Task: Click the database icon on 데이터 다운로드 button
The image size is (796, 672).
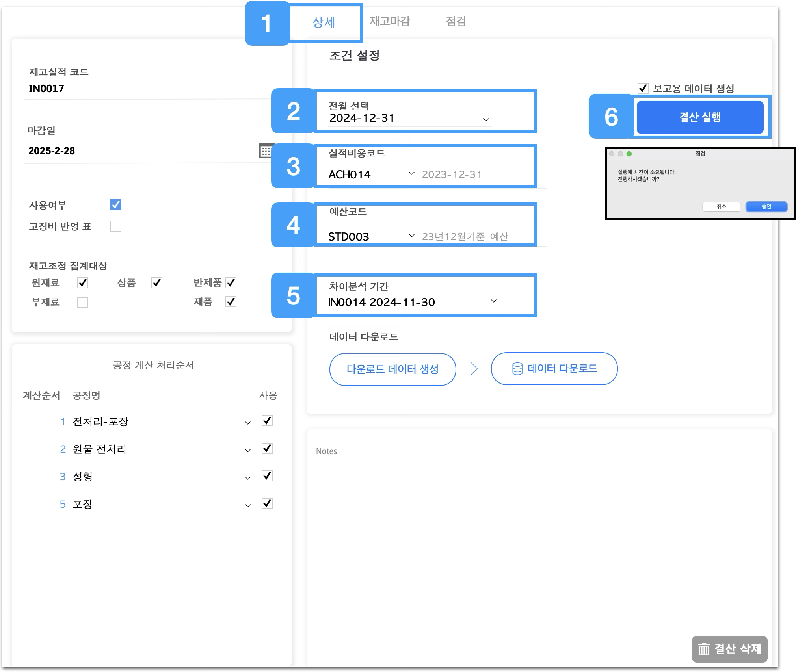Action: click(x=517, y=369)
